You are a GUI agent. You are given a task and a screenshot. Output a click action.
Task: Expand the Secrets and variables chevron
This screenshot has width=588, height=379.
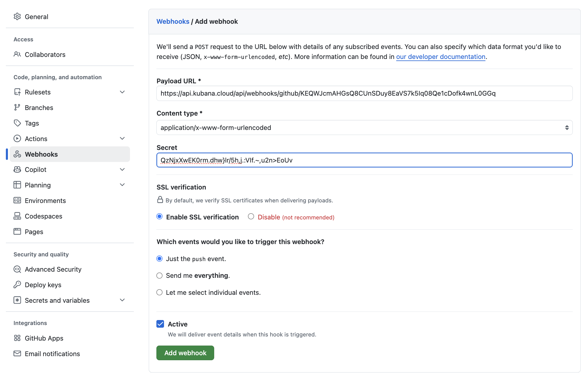click(x=122, y=300)
